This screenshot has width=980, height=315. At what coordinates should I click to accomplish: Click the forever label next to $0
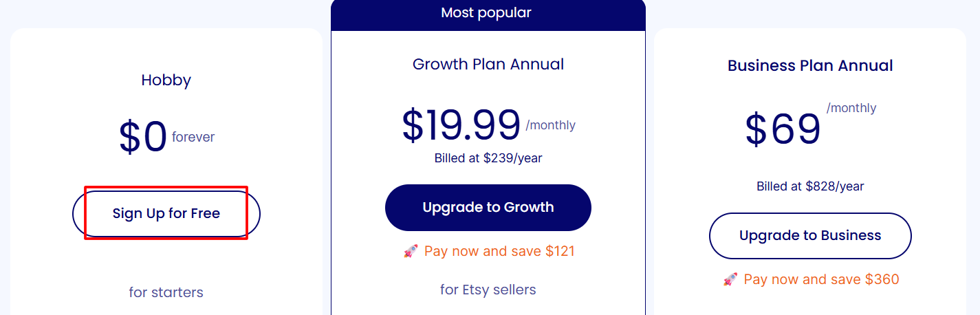pos(193,138)
